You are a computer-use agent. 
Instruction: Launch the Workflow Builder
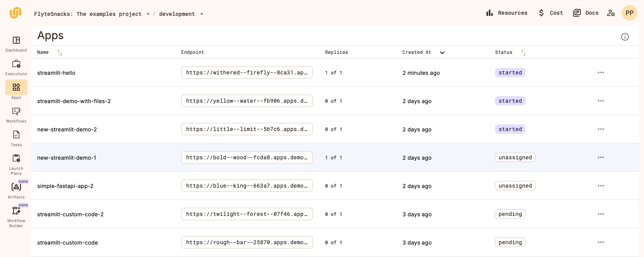[16, 211]
